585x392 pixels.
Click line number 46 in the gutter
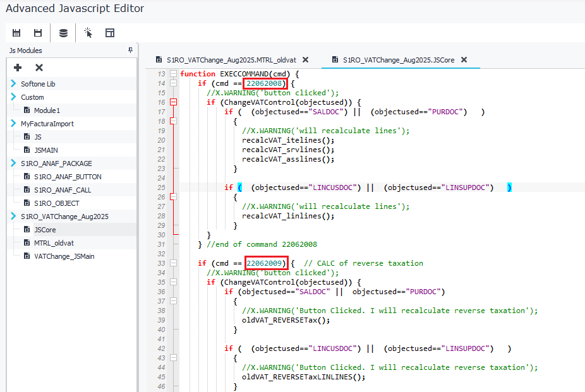pyautogui.click(x=161, y=386)
